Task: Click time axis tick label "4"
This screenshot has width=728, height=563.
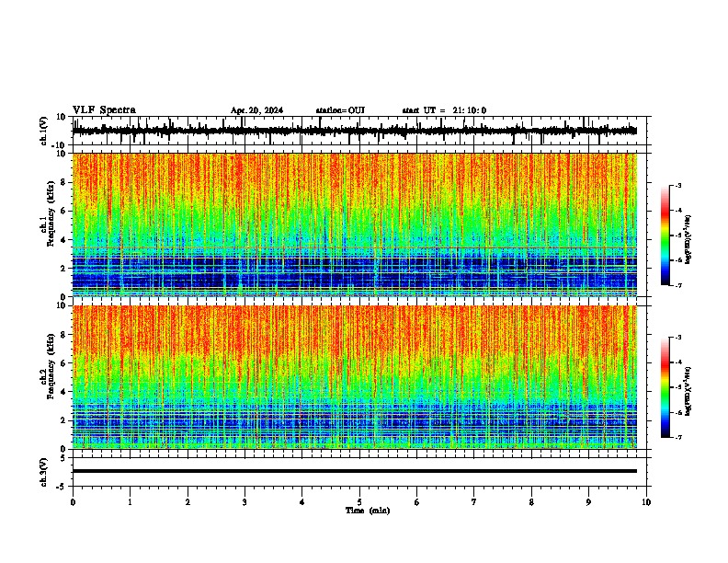Action: pyautogui.click(x=302, y=502)
